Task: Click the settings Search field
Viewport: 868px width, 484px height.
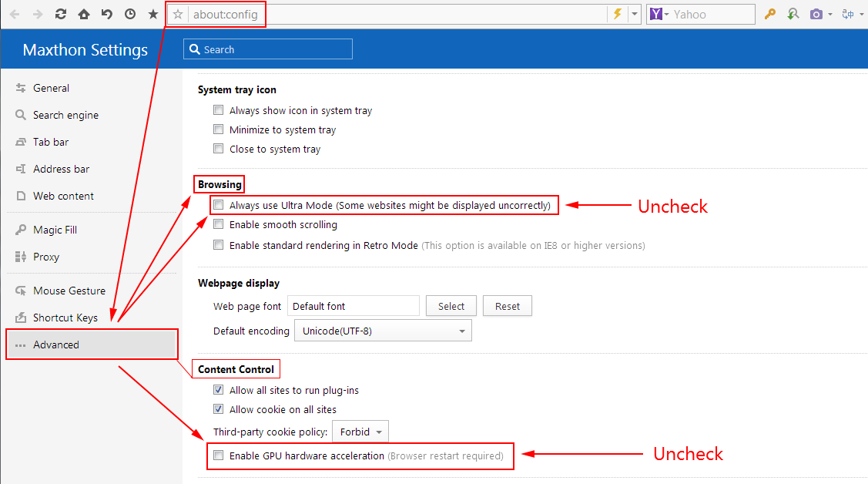Action: (x=268, y=49)
